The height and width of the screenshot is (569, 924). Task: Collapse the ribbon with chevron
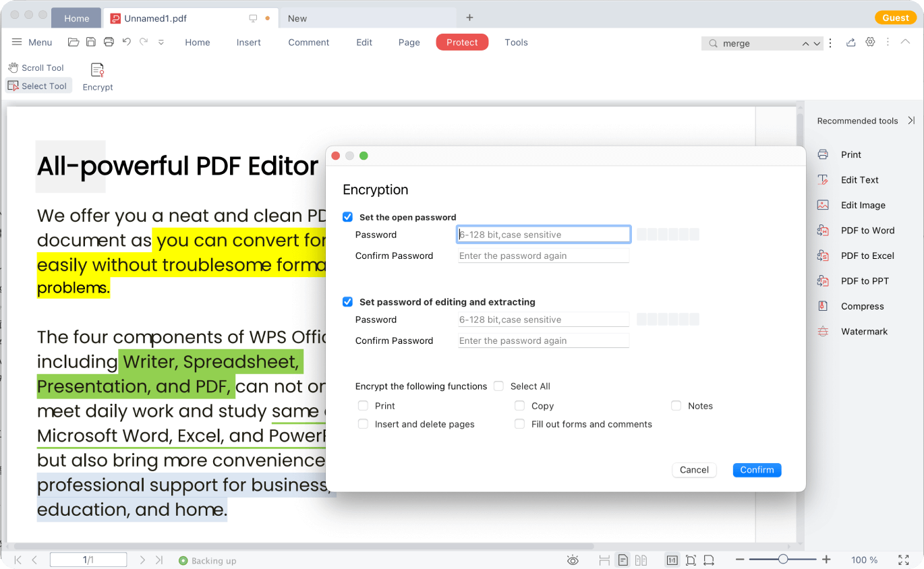pos(906,42)
